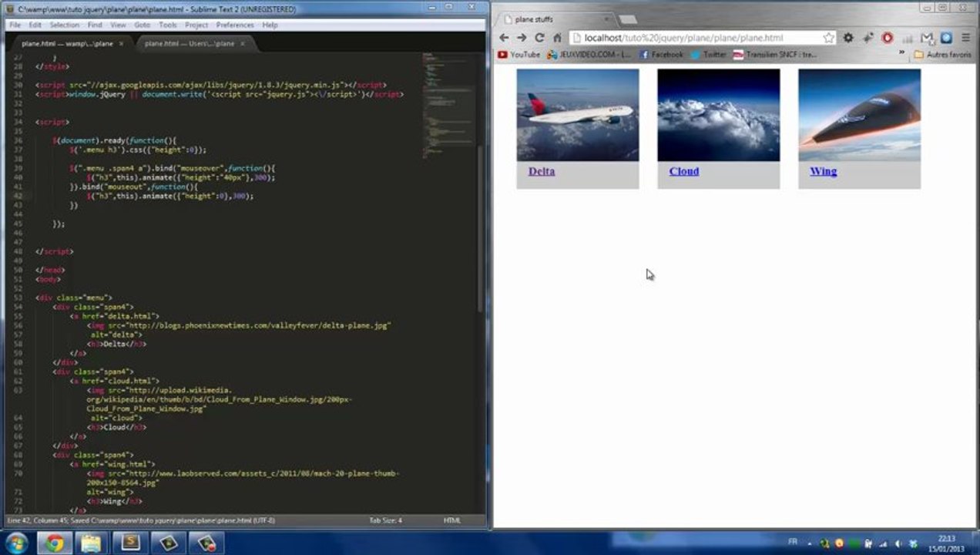980x555 pixels.
Task: Open Sublime Text from the taskbar
Action: click(129, 543)
